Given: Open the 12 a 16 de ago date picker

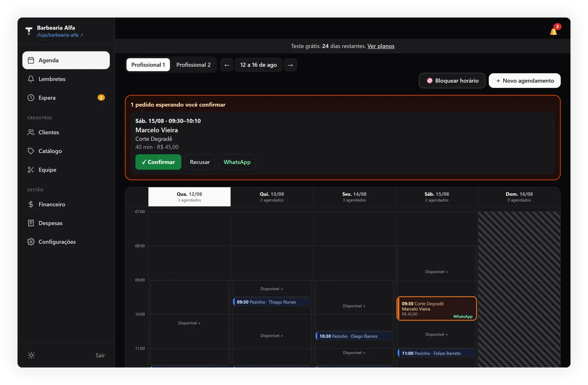Looking at the screenshot, I should click(x=258, y=65).
